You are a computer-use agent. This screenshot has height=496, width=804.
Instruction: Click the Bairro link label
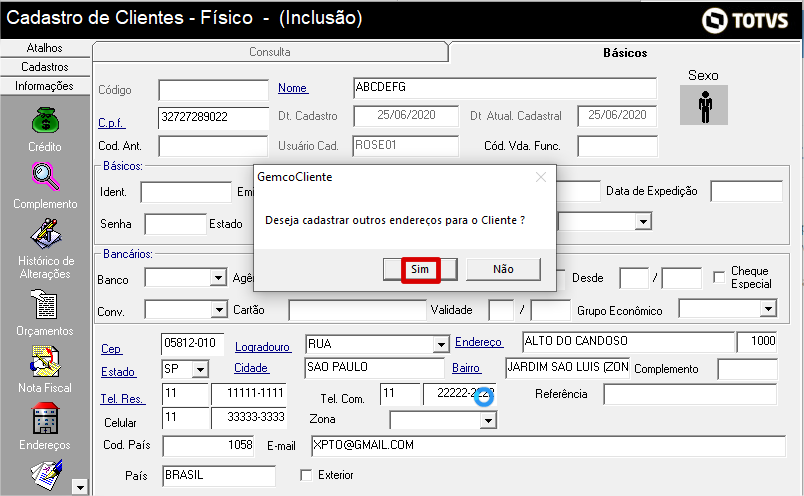point(466,368)
